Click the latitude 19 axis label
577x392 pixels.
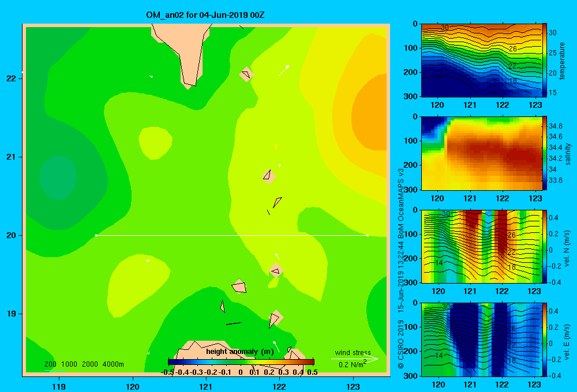[x=12, y=314]
